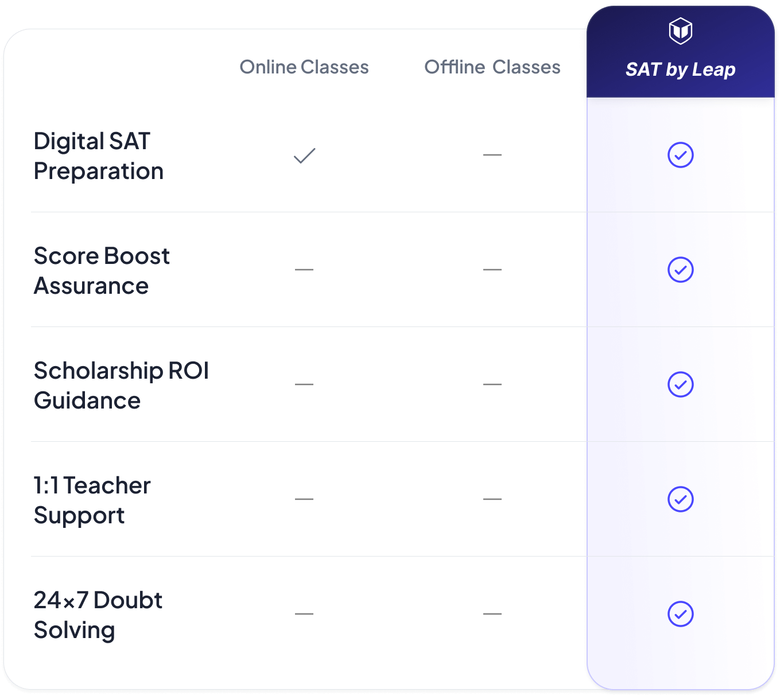Click Offline Classes dash for Scholarship ROI Guidance
Screen dimensions: 784x696
tap(492, 384)
